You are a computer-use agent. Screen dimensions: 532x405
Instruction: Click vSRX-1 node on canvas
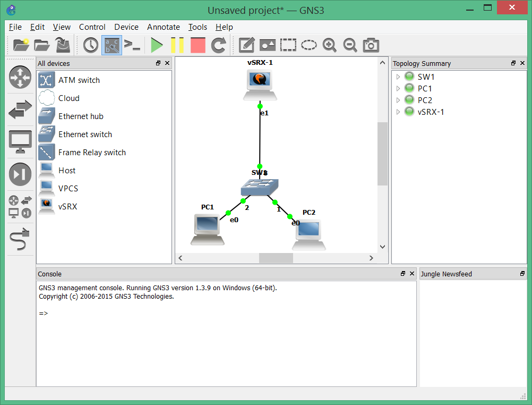pyautogui.click(x=260, y=85)
